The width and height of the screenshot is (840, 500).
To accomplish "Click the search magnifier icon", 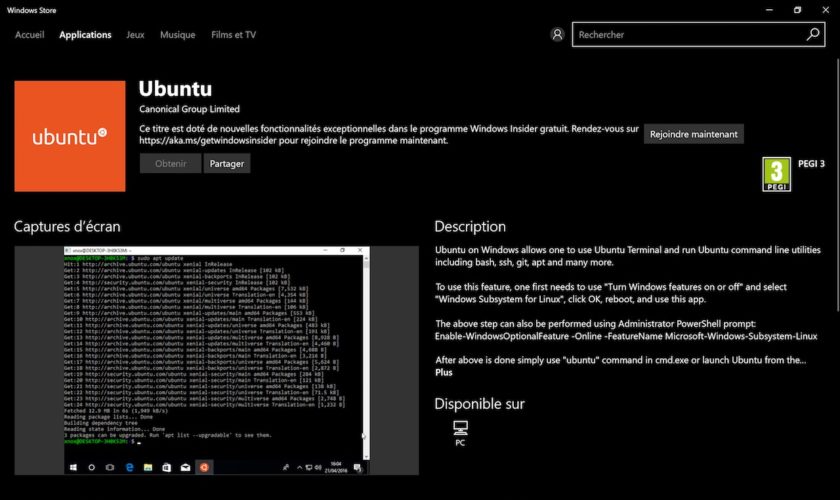I will point(813,34).
